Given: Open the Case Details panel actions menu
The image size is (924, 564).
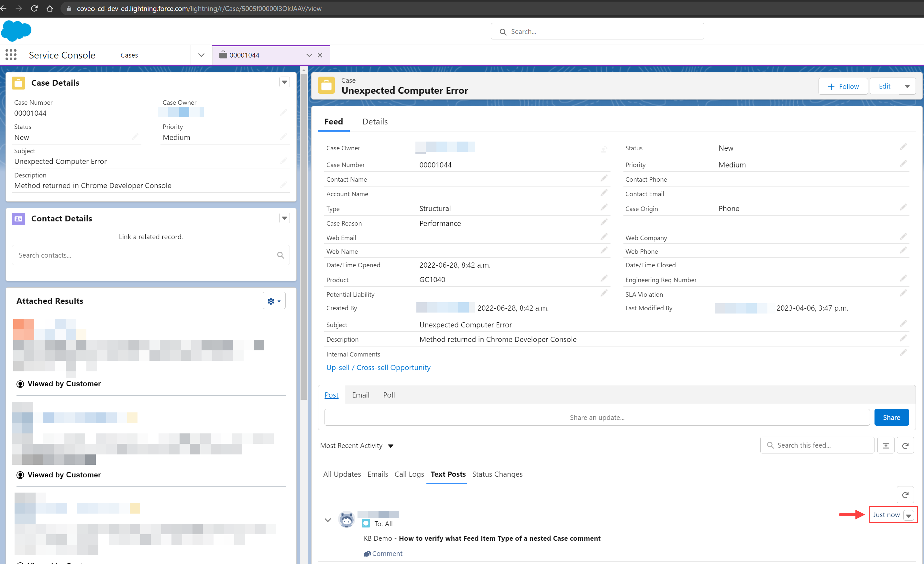Looking at the screenshot, I should [x=284, y=82].
